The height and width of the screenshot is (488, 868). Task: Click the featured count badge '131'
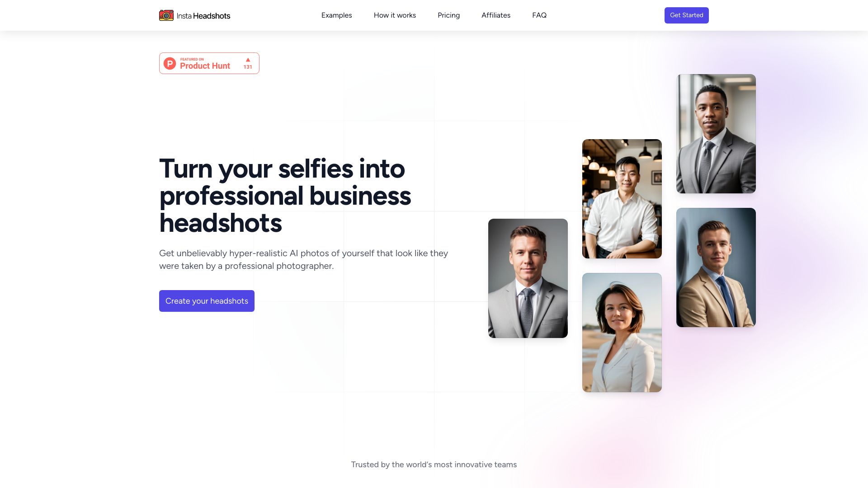point(247,66)
